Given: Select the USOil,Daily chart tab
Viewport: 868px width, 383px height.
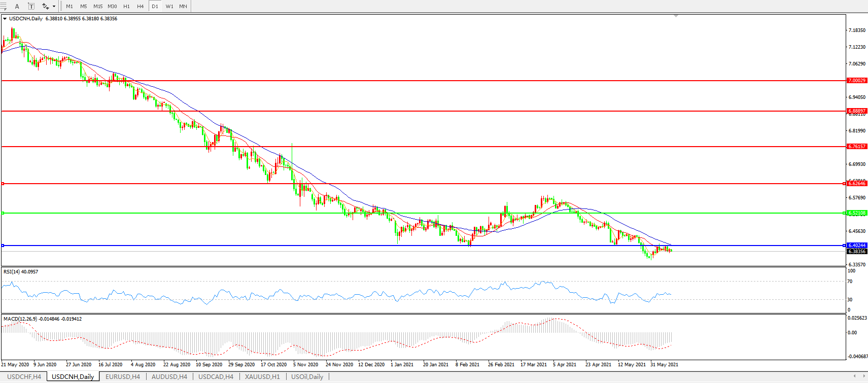Looking at the screenshot, I should [307, 376].
